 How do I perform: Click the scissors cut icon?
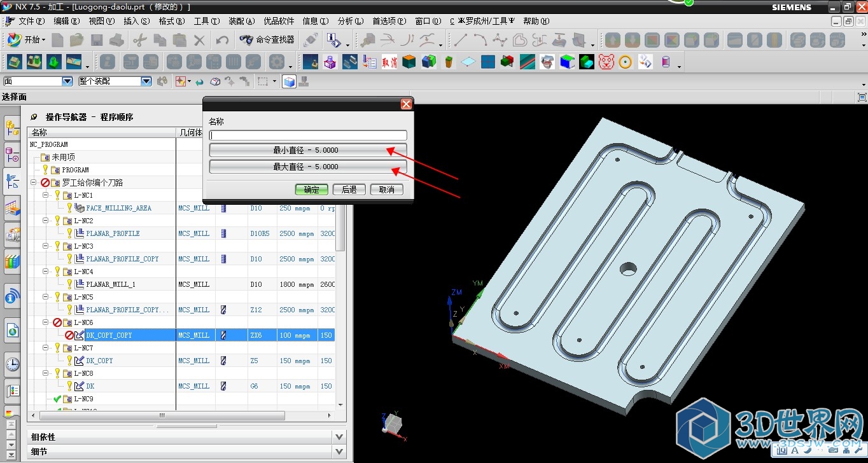coord(139,40)
